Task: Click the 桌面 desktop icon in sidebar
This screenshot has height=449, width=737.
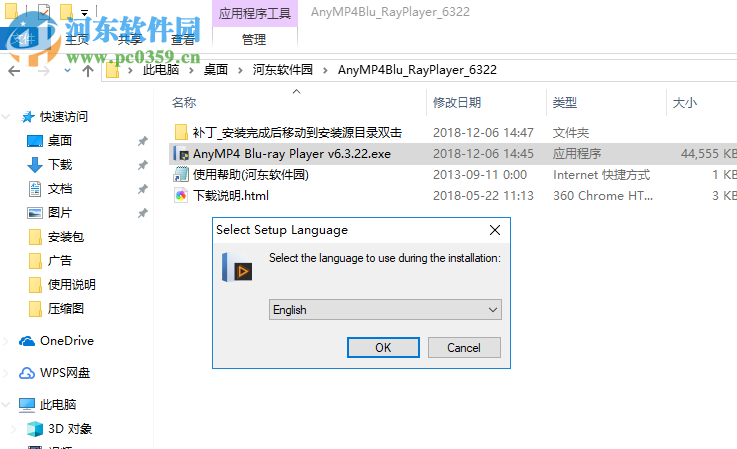Action: click(35, 141)
